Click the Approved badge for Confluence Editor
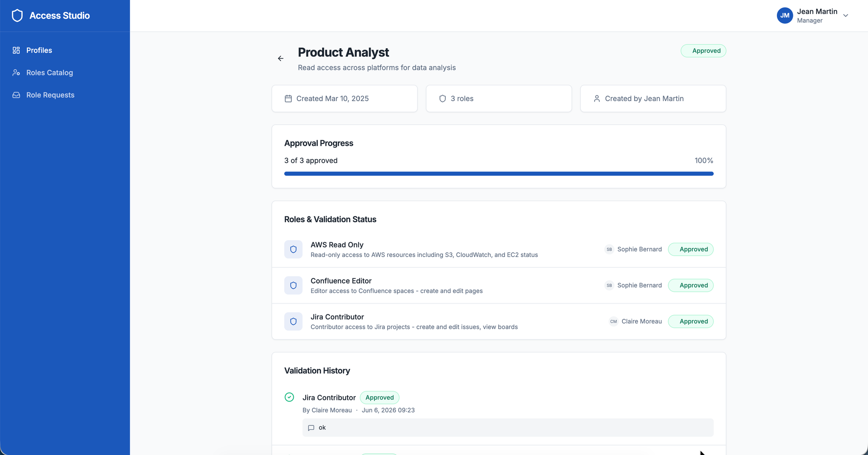Viewport: 868px width, 455px height. coord(690,285)
